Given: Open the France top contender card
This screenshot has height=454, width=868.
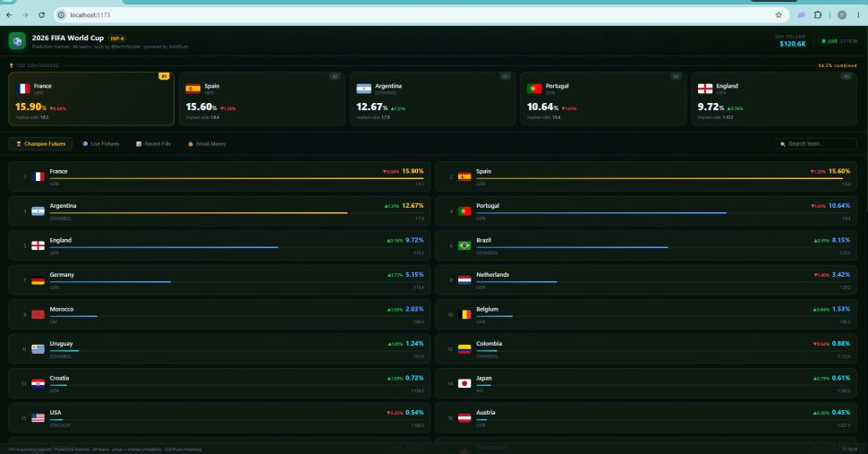Looking at the screenshot, I should [x=91, y=99].
